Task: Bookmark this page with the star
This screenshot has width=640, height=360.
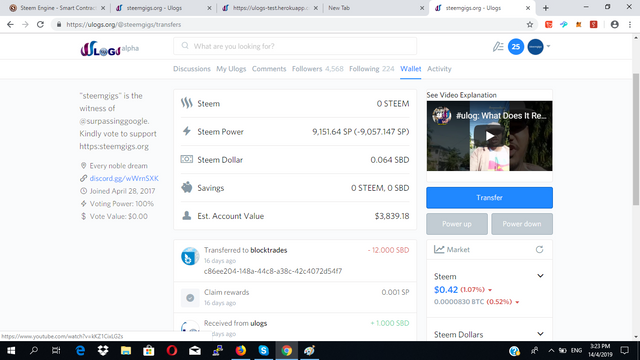Action: (530, 24)
